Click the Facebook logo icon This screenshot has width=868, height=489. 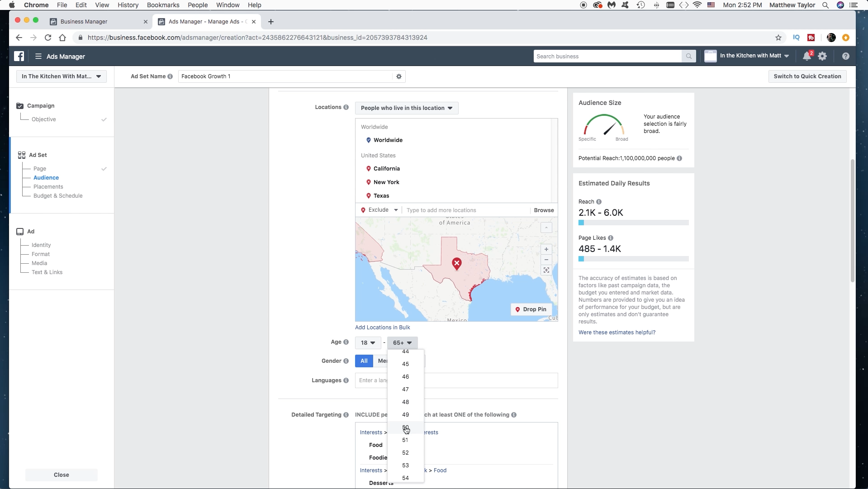coord(19,56)
